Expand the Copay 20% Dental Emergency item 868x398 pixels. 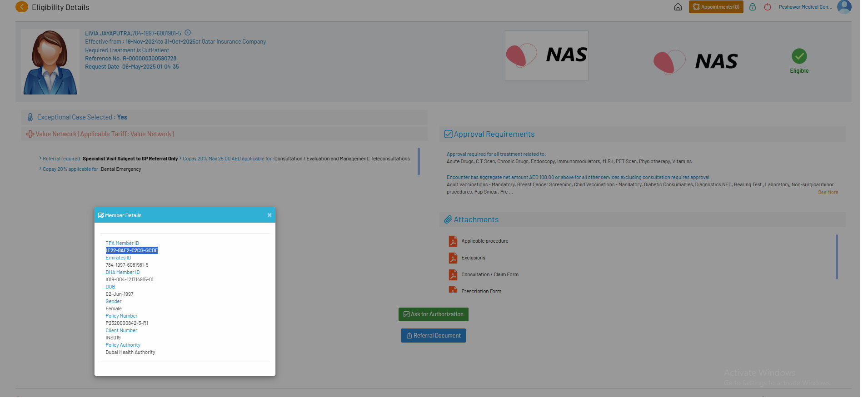click(90, 169)
